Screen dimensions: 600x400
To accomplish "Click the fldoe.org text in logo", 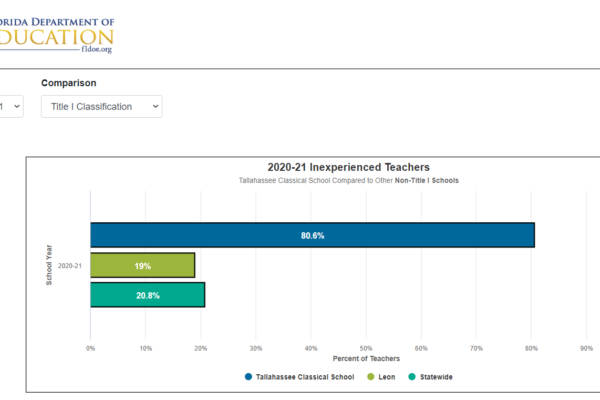I will [96, 49].
